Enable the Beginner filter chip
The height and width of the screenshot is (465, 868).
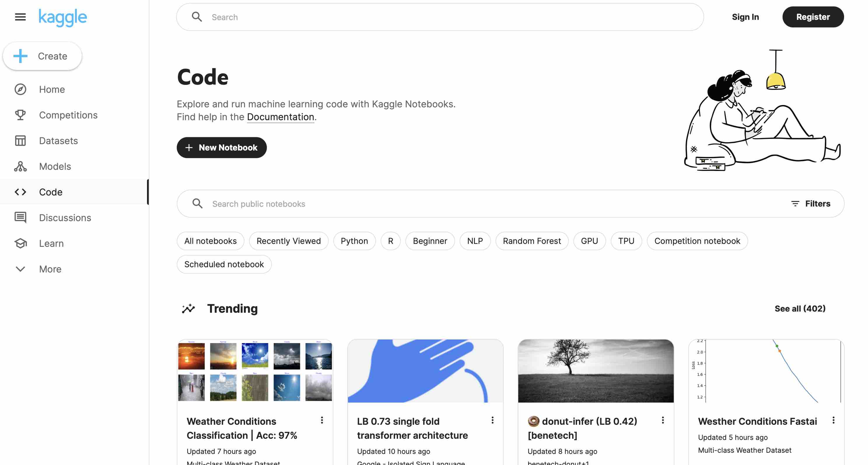(x=430, y=241)
